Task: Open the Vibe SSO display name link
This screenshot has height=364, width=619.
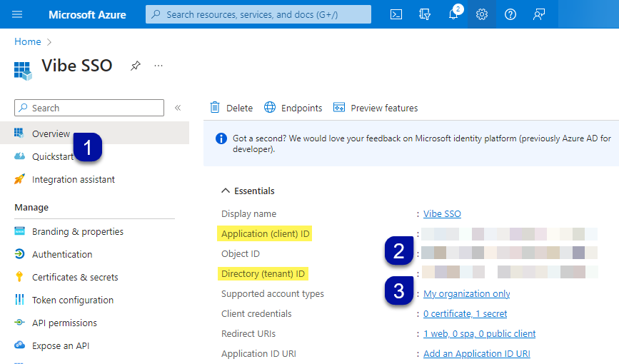Action: click(x=442, y=213)
